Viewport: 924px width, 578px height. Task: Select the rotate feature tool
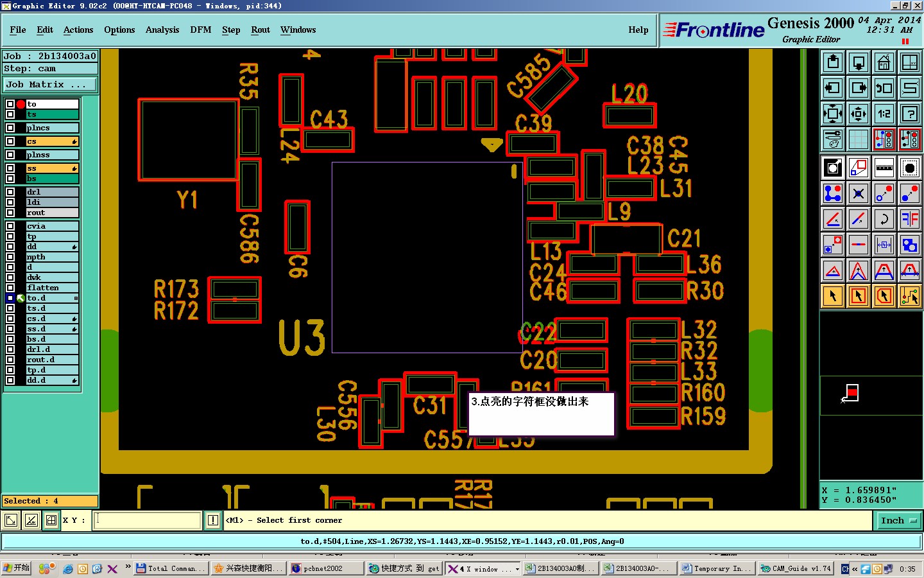pyautogui.click(x=884, y=219)
